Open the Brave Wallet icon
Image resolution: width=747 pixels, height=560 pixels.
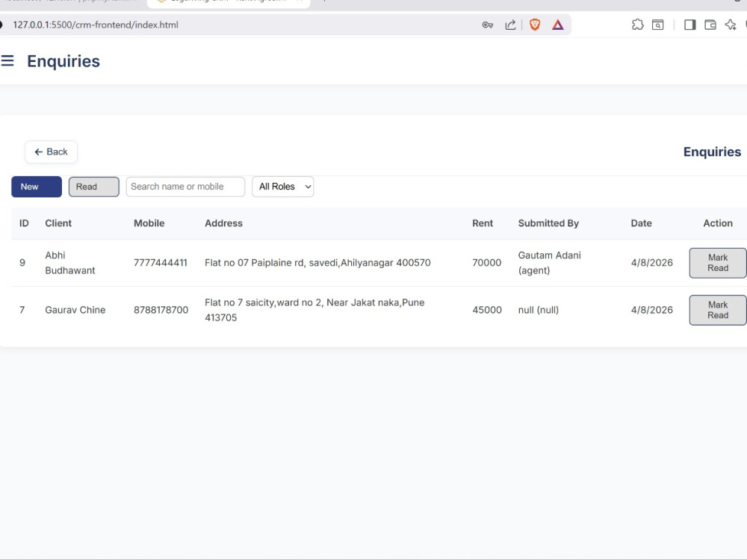click(x=710, y=25)
